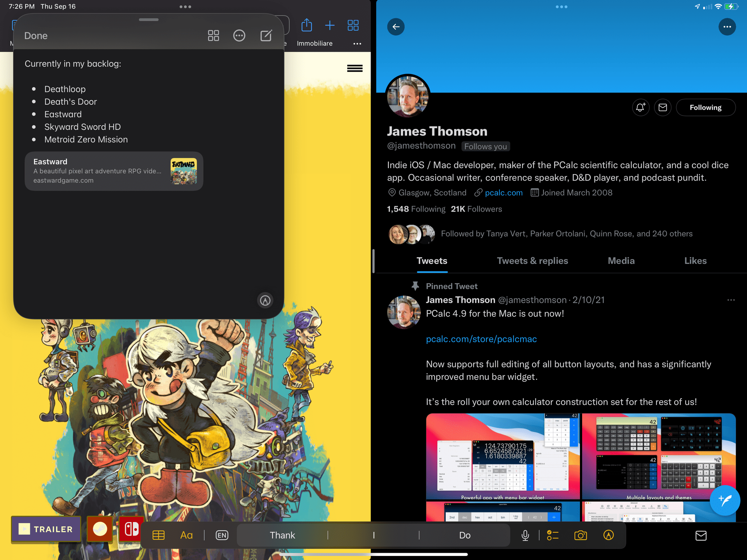This screenshot has width=747, height=560.
Task: Open the Nintendo Switch icon on Eastward page
Action: click(131, 529)
